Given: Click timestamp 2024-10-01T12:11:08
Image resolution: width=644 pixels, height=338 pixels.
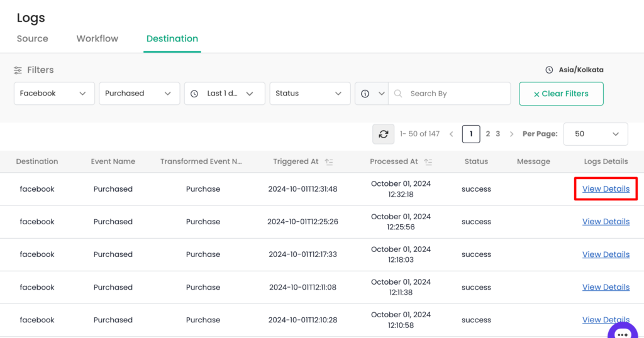Looking at the screenshot, I should [303, 287].
